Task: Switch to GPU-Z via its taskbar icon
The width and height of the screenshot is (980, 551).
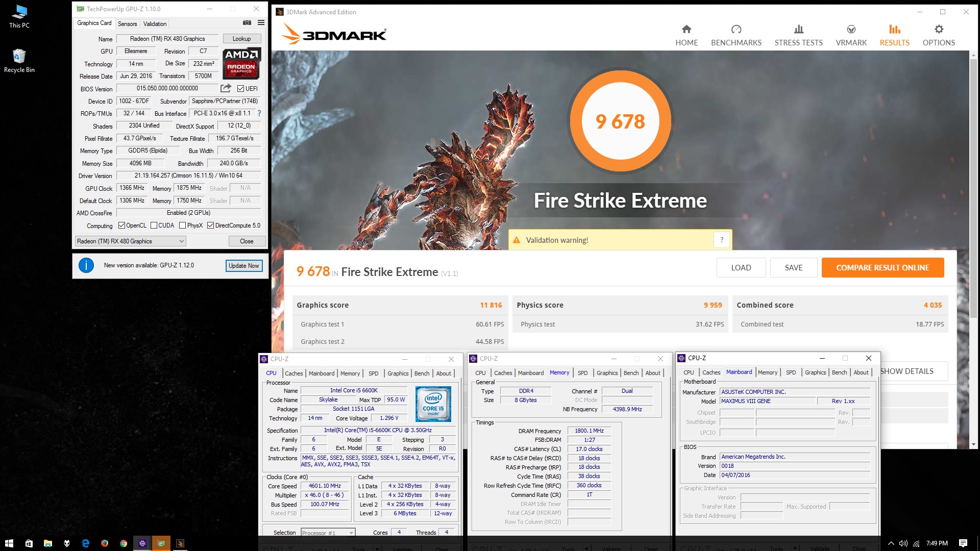Action: [161, 543]
